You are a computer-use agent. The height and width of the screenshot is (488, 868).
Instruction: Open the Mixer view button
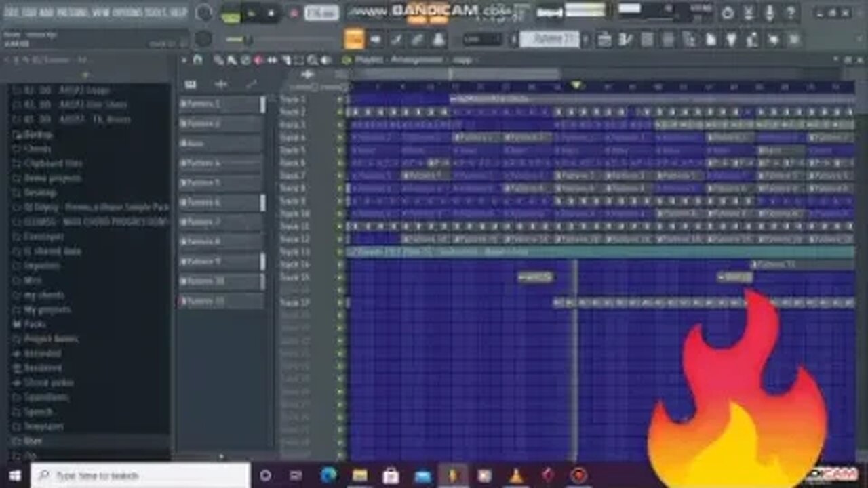669,39
